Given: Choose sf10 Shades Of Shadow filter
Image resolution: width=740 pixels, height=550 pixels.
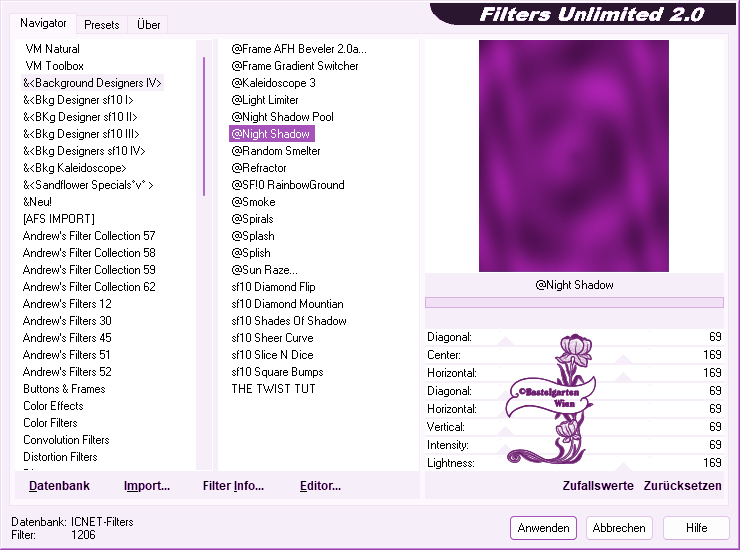Looking at the screenshot, I should point(289,321).
